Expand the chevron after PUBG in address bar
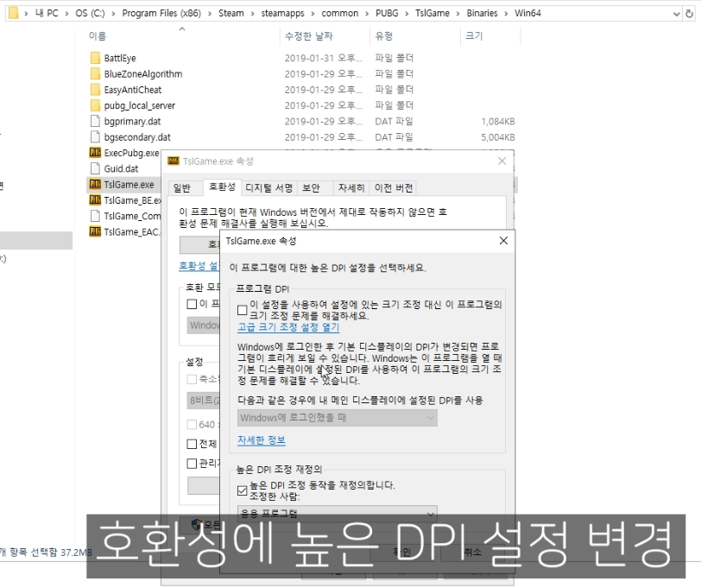The image size is (701, 588). [407, 14]
